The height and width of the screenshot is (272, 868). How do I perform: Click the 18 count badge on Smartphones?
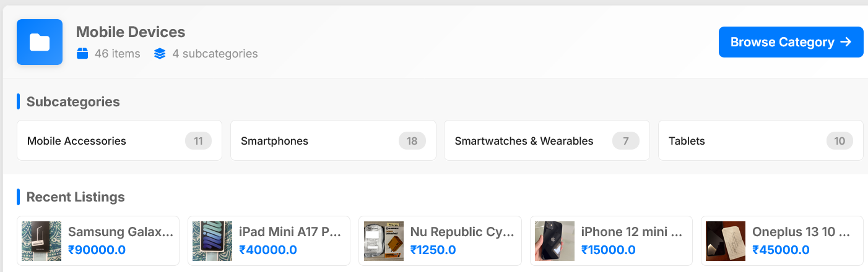(x=412, y=141)
